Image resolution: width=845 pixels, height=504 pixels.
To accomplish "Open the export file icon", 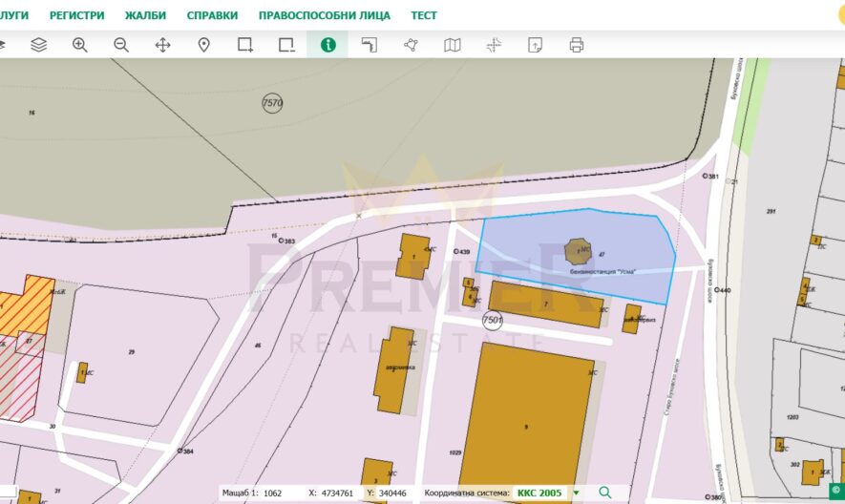I will (535, 45).
